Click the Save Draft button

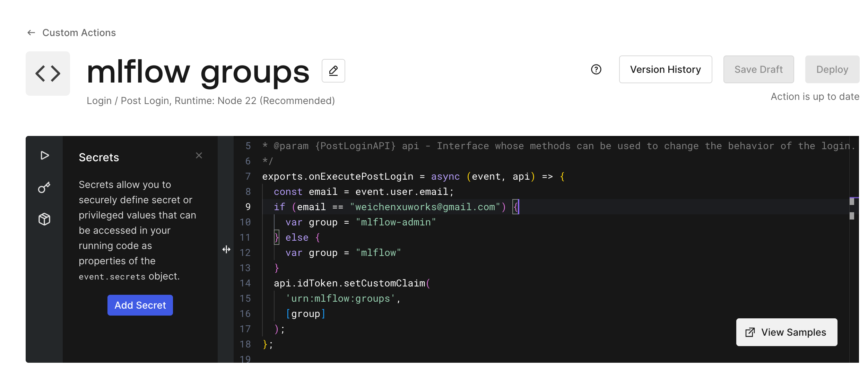[x=758, y=70]
